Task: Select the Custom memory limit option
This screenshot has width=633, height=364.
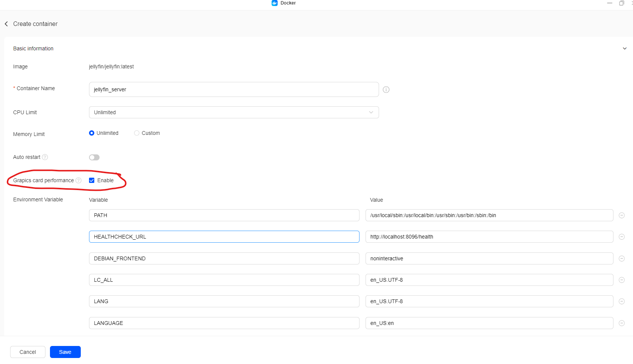Action: (x=137, y=133)
